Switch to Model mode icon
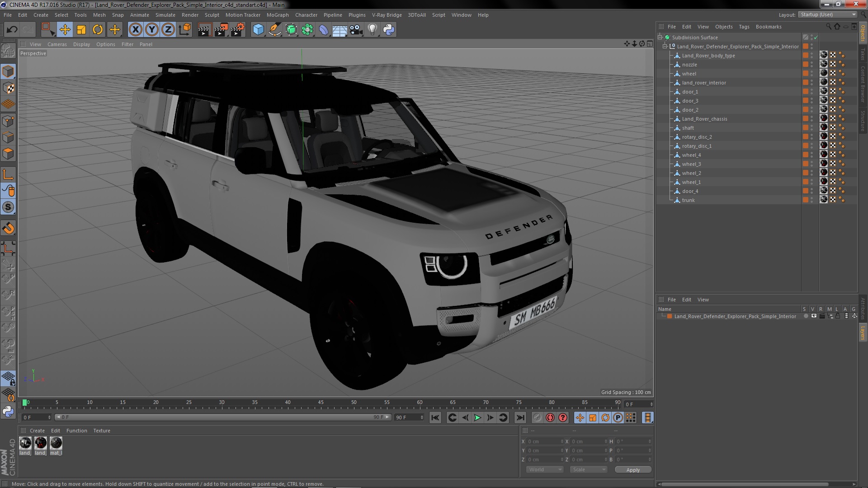 [8, 71]
